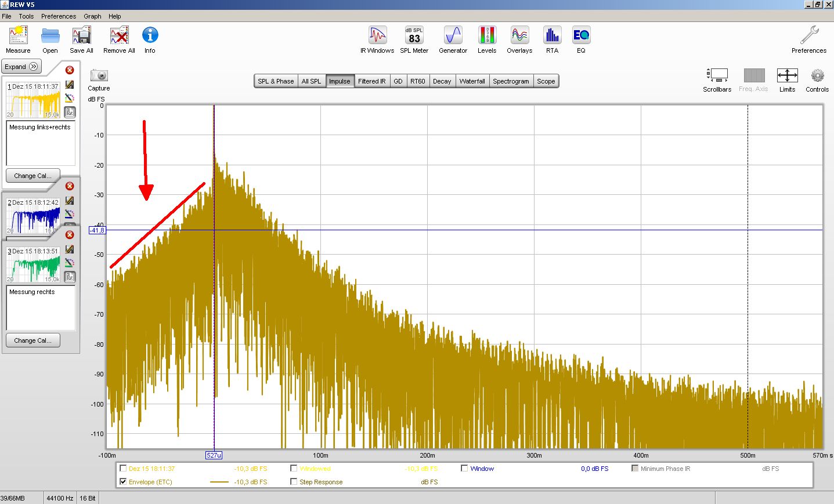This screenshot has width=834, height=504.
Task: Click Change Cal... for measurement 3
Action: coord(33,340)
